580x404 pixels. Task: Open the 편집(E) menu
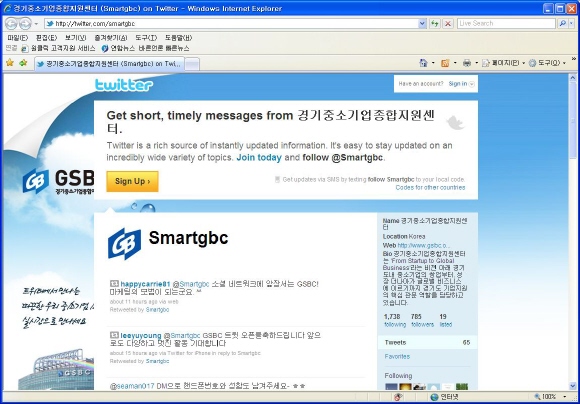coord(46,38)
